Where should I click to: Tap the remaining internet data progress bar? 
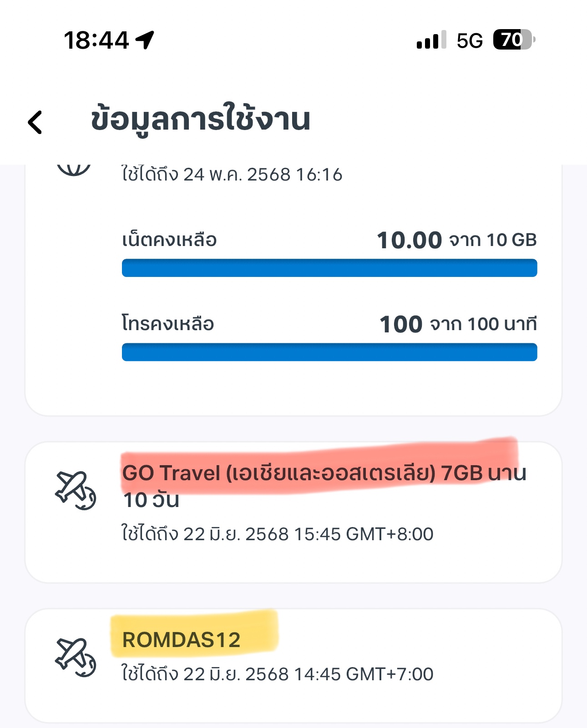point(329,268)
